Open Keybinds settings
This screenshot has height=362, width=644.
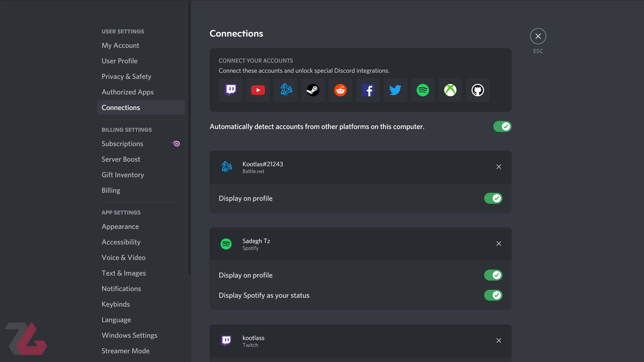(141, 304)
